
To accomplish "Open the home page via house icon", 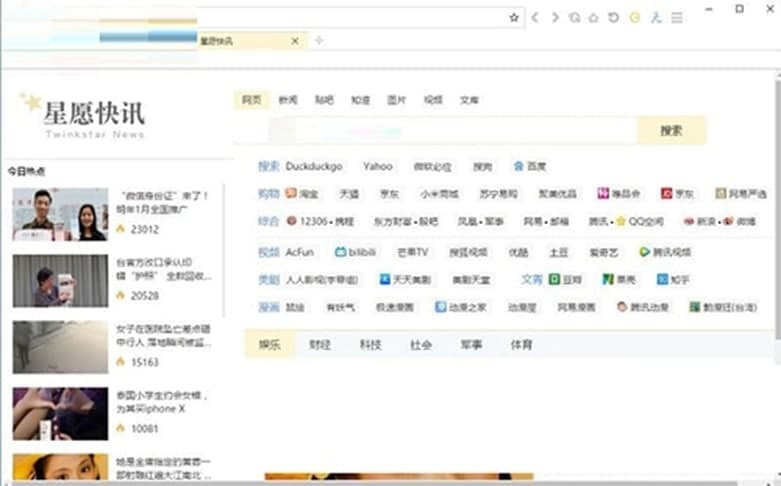I will [594, 18].
